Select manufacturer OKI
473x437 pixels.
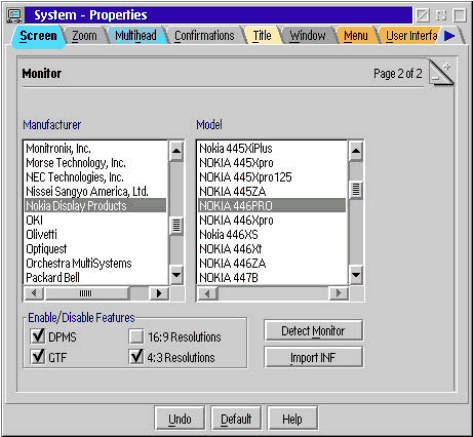[95, 220]
